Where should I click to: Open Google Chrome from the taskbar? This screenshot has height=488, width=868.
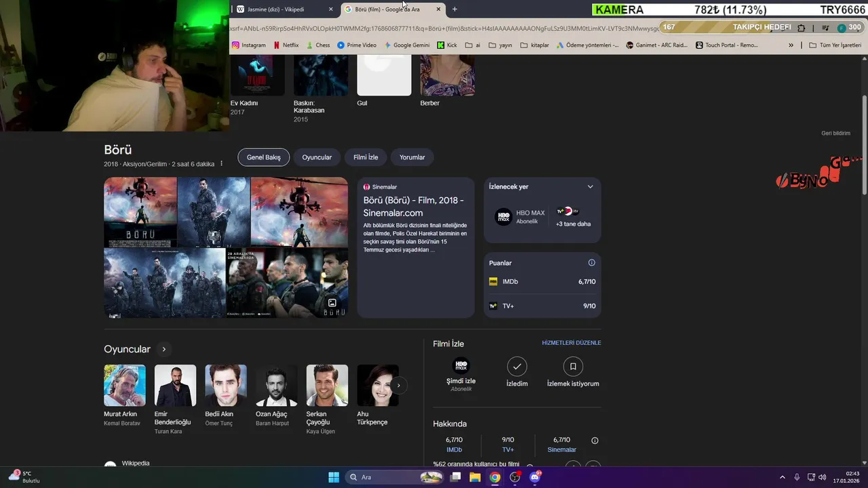[495, 477]
